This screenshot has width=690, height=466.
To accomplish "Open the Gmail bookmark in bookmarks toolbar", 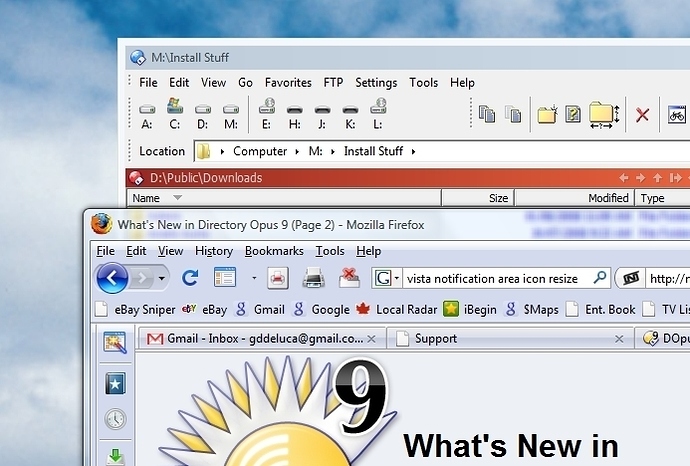I will (x=260, y=310).
